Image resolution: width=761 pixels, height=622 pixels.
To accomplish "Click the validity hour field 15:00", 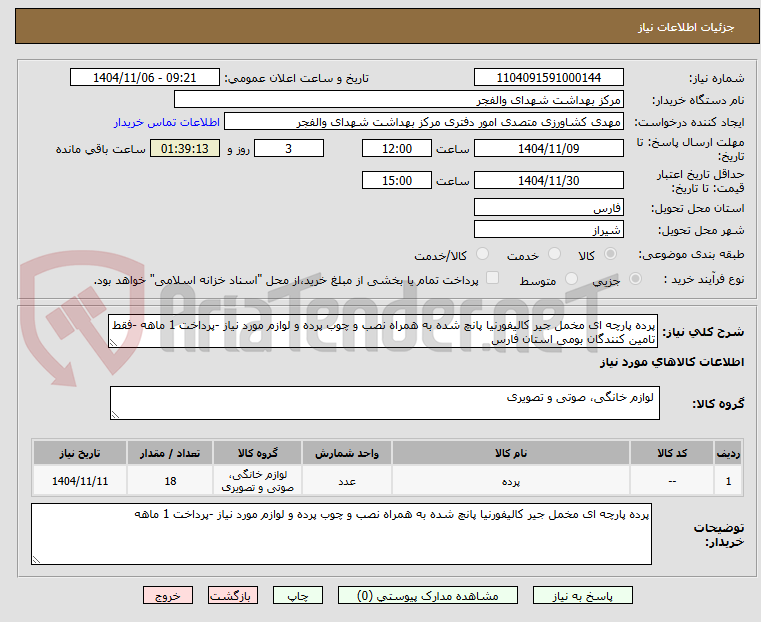I will pos(397,180).
